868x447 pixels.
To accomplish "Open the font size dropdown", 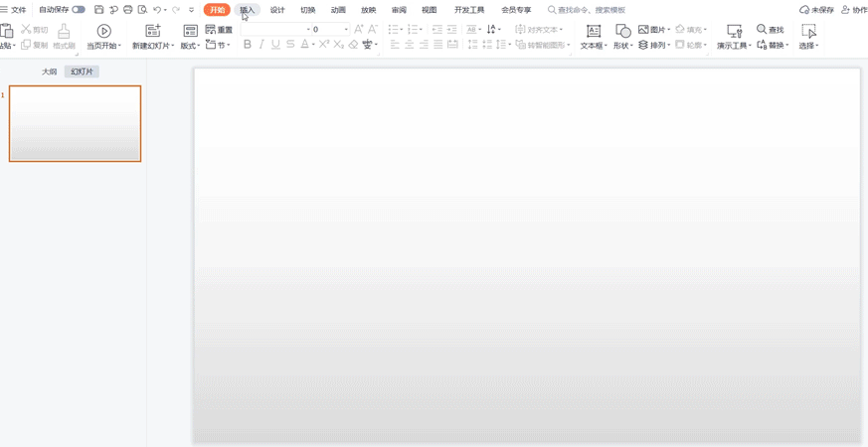I will (x=346, y=30).
